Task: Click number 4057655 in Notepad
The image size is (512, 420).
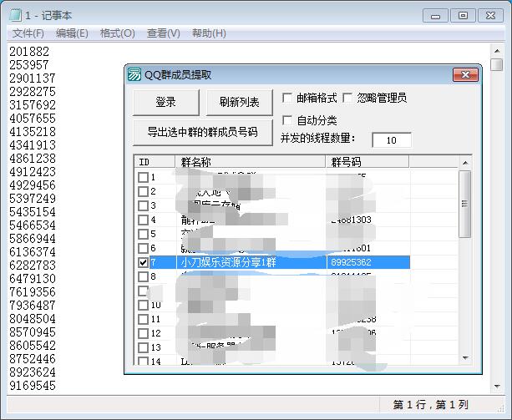Action: [33, 118]
